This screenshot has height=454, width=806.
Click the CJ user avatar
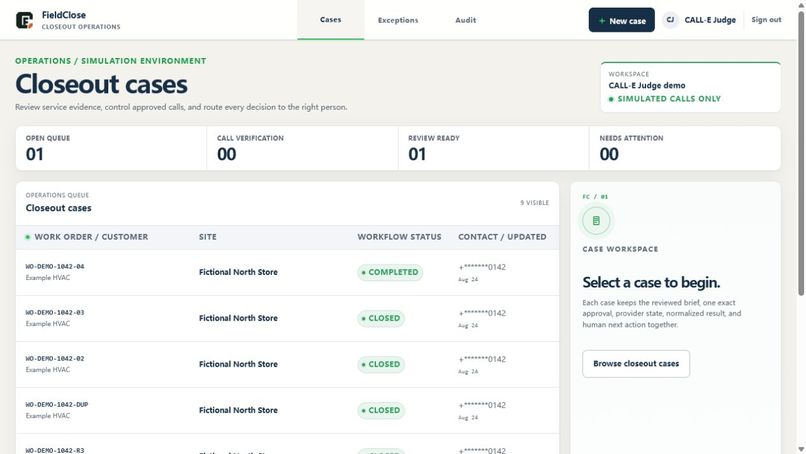[670, 20]
